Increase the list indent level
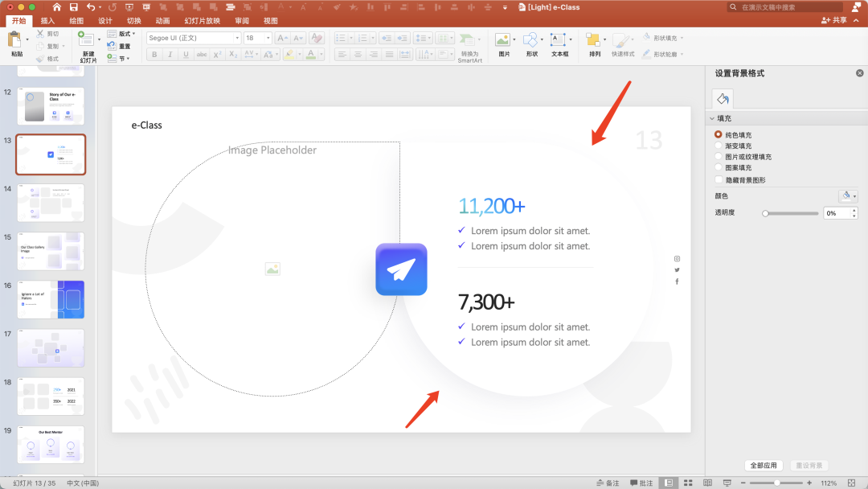Screen dimensions: 868x489 coord(403,38)
